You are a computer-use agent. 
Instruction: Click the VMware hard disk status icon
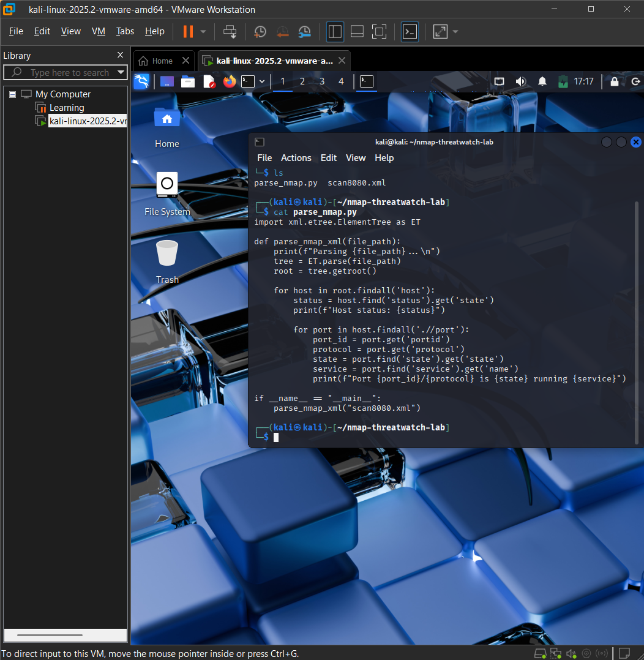pyautogui.click(x=541, y=653)
